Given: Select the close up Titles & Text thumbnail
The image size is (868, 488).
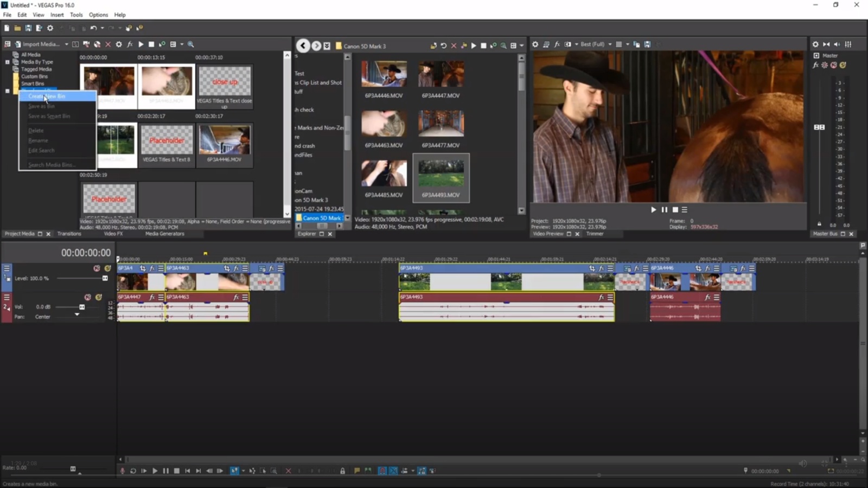Looking at the screenshot, I should coord(225,82).
